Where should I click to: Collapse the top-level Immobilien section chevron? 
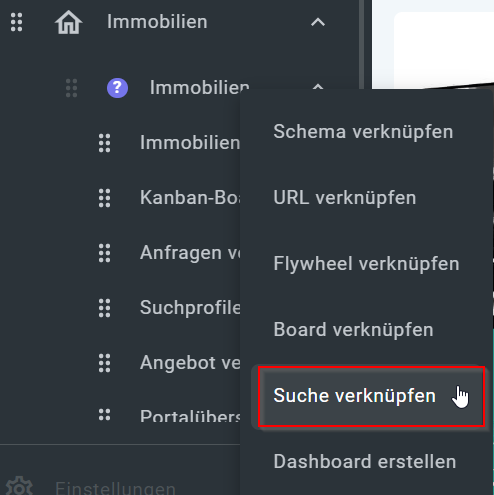tap(318, 22)
